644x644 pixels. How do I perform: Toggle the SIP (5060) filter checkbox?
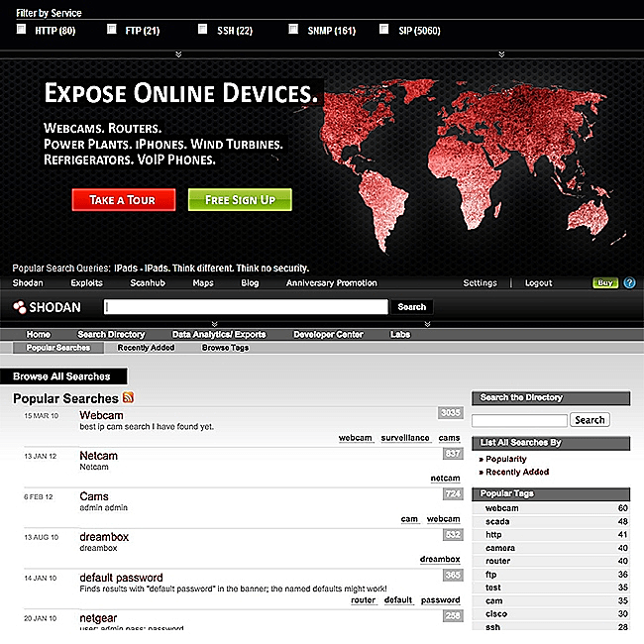tap(384, 29)
